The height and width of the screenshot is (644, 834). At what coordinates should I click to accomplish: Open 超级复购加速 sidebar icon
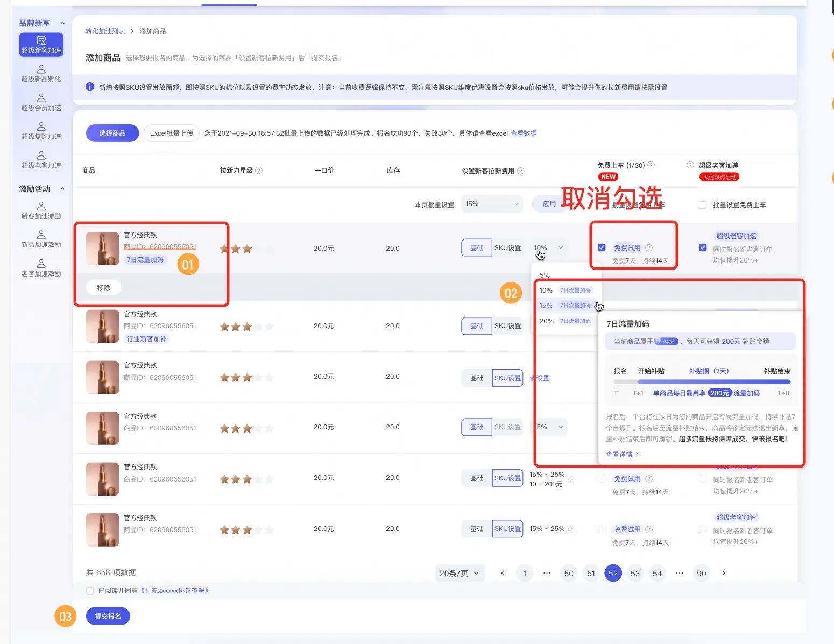pyautogui.click(x=41, y=126)
